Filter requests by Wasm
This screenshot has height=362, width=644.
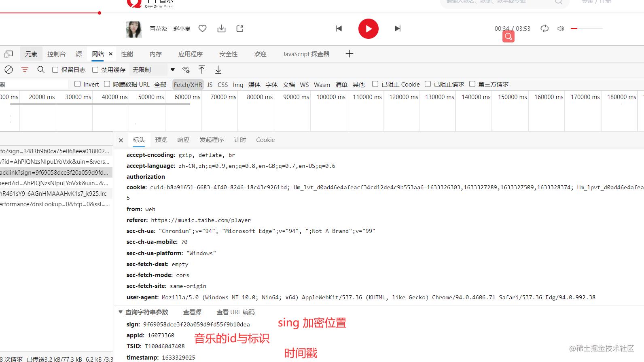322,85
